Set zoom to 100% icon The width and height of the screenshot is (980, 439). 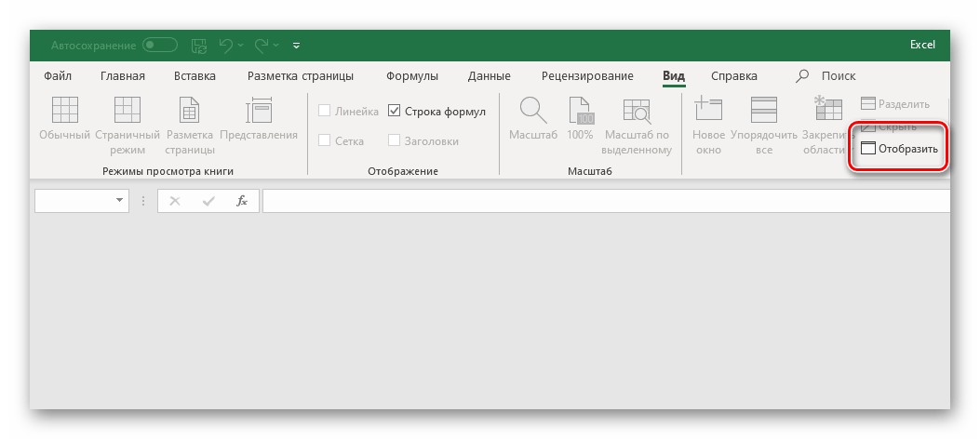point(580,111)
